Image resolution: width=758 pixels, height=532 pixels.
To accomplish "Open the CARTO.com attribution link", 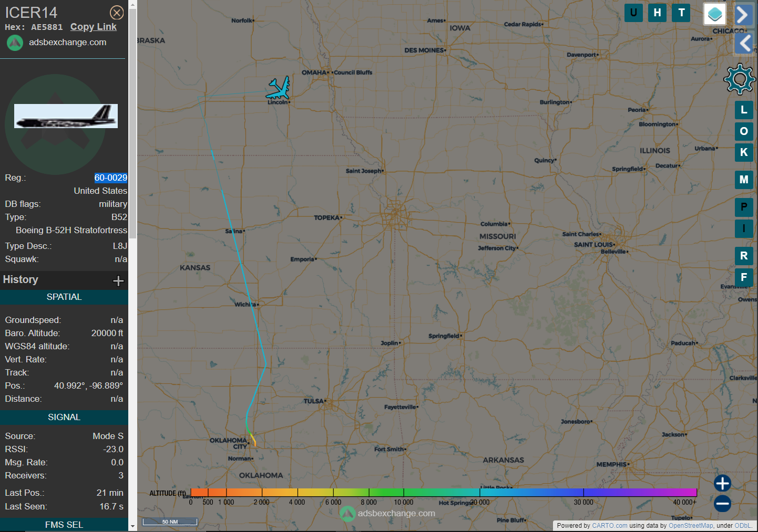I will click(x=609, y=525).
